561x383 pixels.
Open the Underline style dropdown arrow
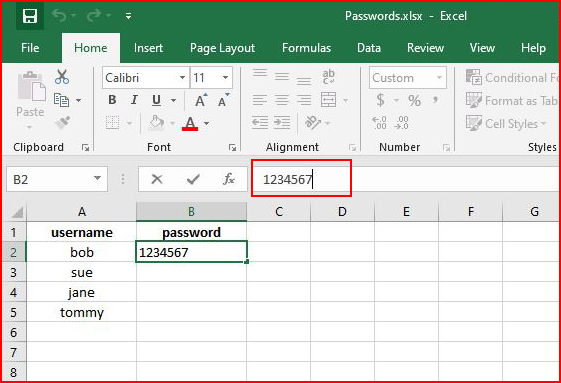pos(174,100)
